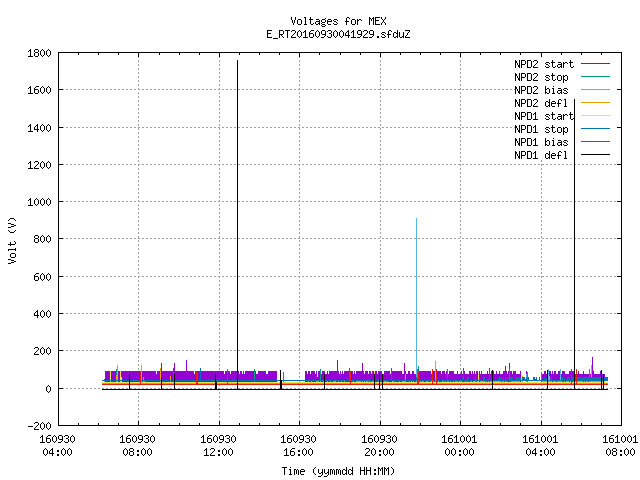The width and height of the screenshot is (640, 480).
Task: Click the 'NPD2 start' legend label
Action: click(x=544, y=64)
